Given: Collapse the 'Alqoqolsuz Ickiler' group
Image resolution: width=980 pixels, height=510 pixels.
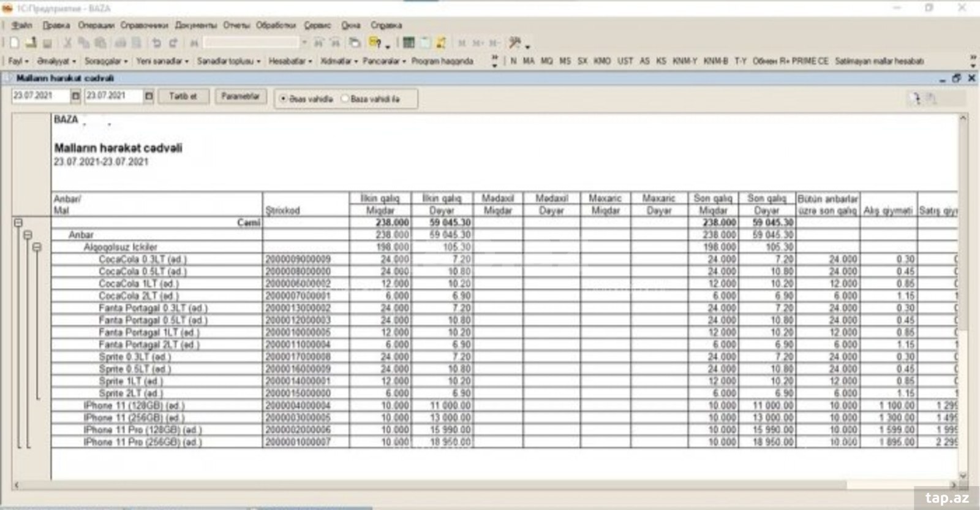Looking at the screenshot, I should point(37,247).
